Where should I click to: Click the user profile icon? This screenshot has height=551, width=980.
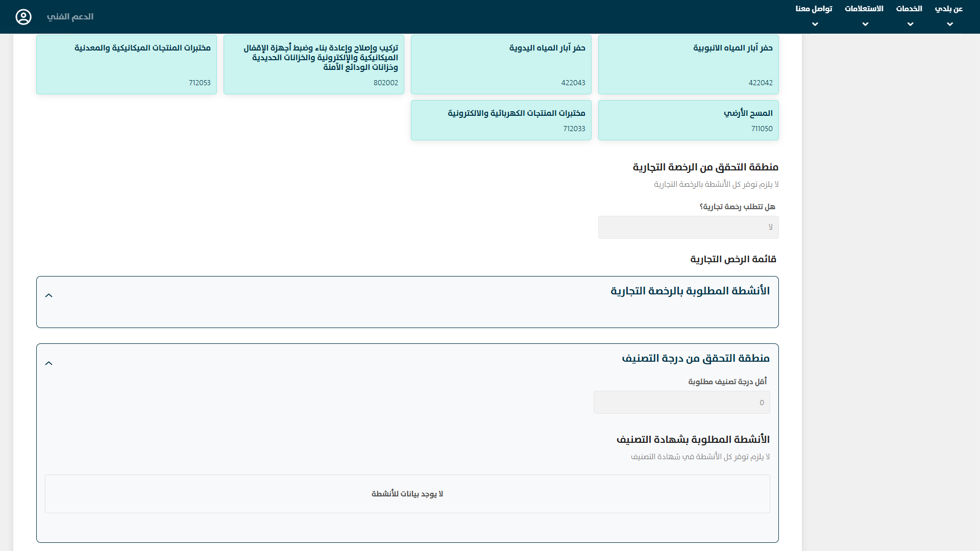pyautogui.click(x=23, y=17)
